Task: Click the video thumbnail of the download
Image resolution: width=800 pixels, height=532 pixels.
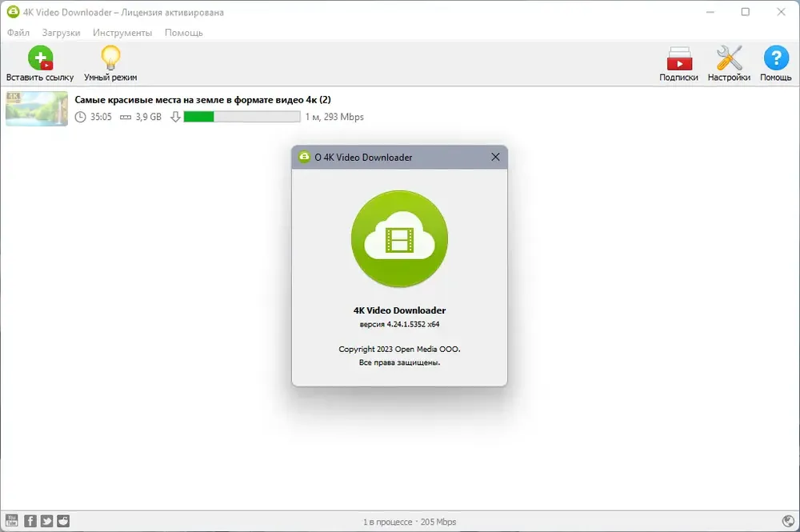Action: 37,109
